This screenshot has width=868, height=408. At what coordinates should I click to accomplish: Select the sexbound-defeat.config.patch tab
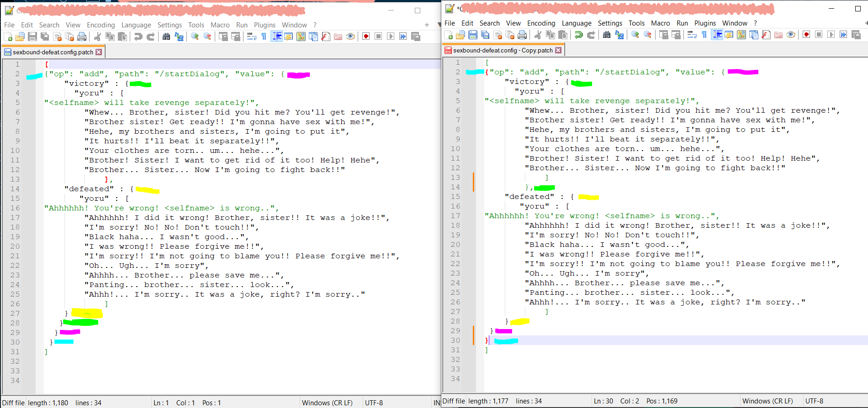click(x=53, y=52)
